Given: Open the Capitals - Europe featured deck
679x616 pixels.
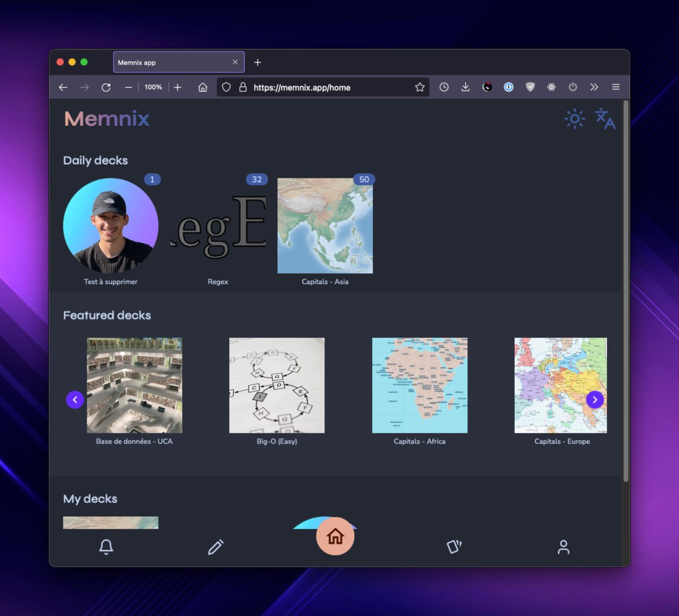Looking at the screenshot, I should (x=561, y=386).
